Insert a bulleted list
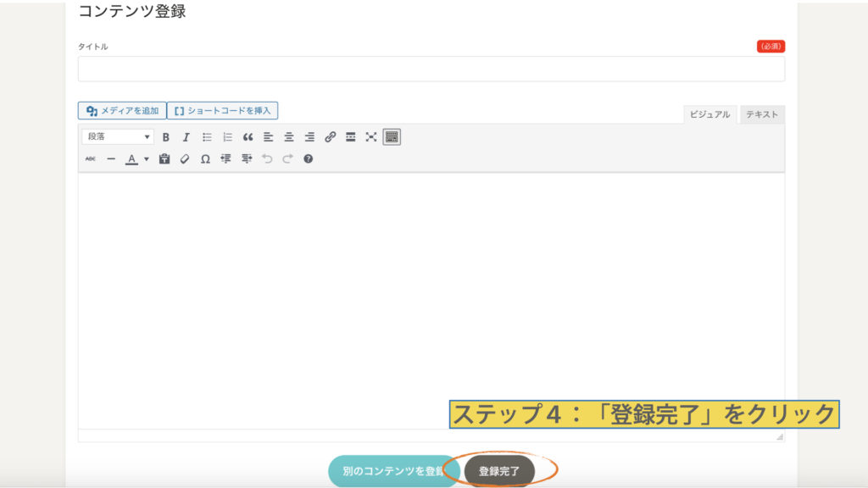 [207, 137]
